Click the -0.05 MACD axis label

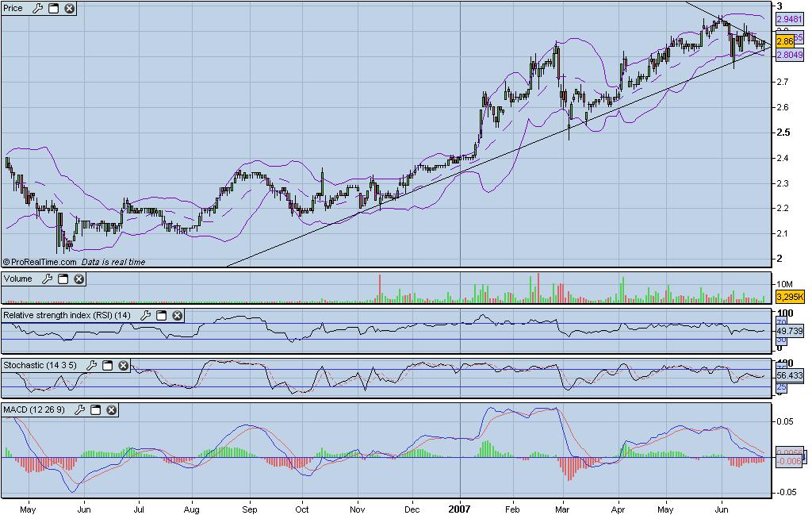point(784,492)
